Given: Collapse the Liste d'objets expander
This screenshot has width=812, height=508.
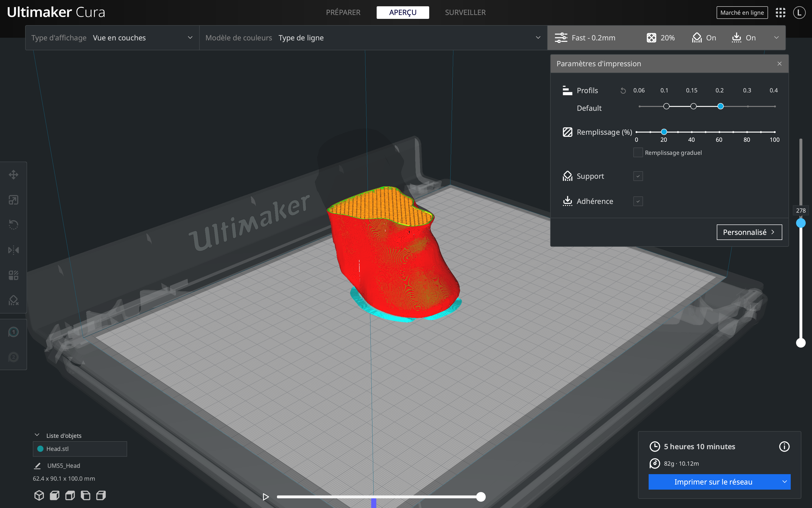Looking at the screenshot, I should pos(37,435).
